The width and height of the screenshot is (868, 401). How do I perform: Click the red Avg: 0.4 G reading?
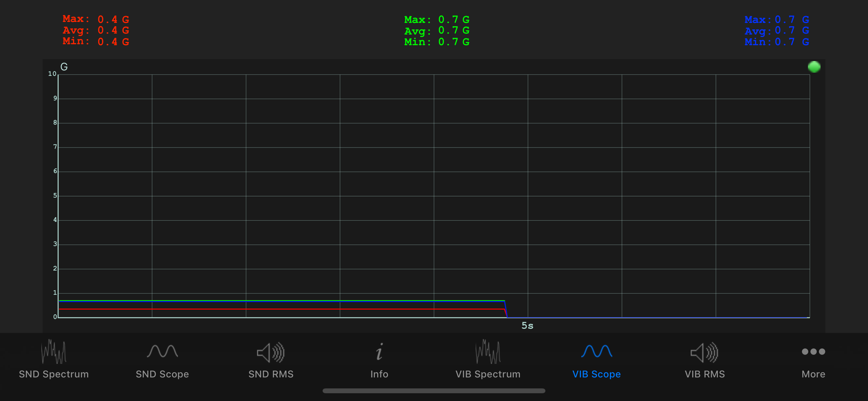(x=96, y=30)
